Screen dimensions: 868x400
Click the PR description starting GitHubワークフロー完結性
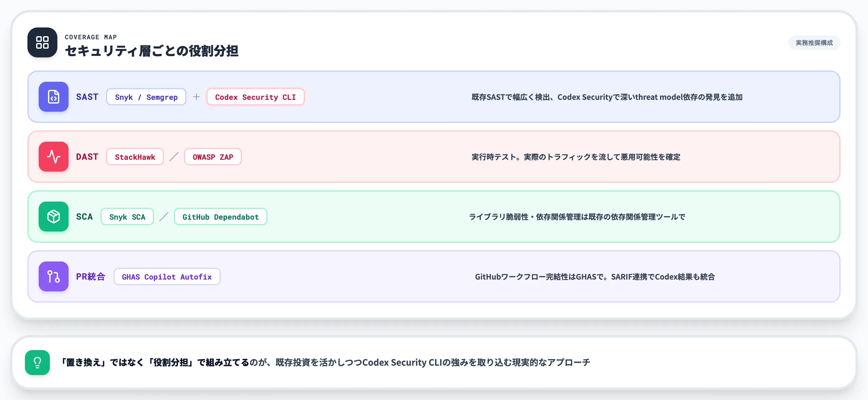coord(595,277)
